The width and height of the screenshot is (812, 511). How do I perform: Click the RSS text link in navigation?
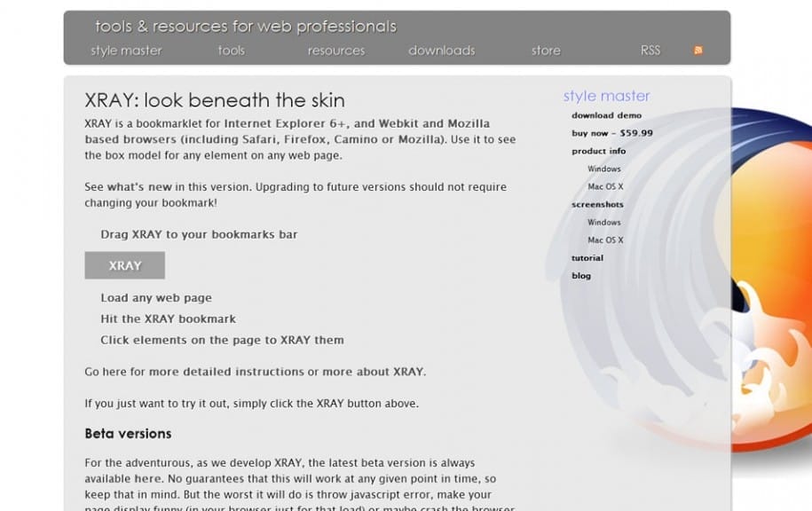[650, 51]
